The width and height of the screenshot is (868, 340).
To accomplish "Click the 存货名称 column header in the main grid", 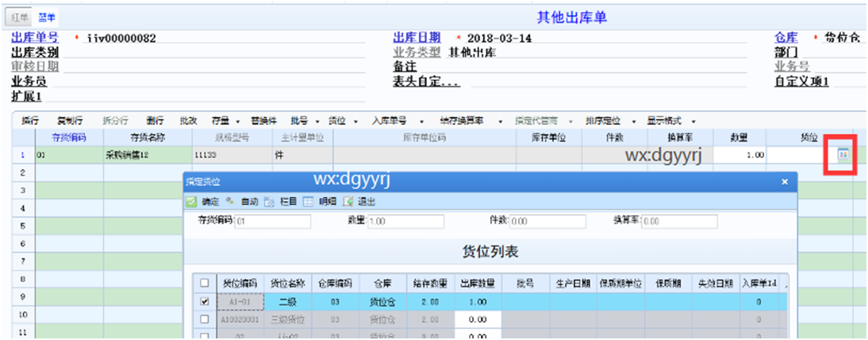I will (x=148, y=137).
